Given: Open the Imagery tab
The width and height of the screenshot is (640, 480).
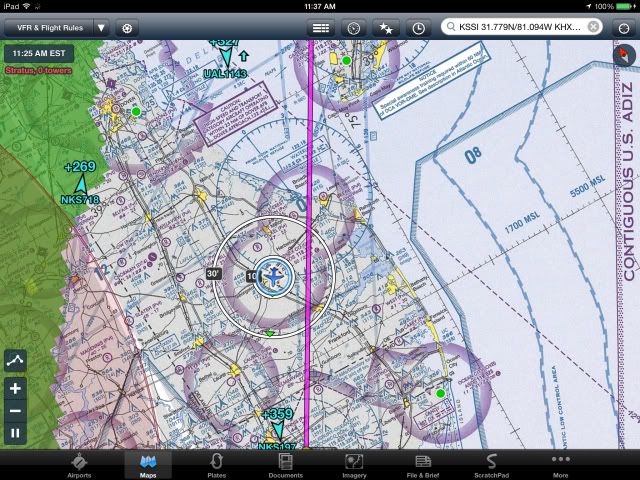Looking at the screenshot, I should pyautogui.click(x=354, y=465).
